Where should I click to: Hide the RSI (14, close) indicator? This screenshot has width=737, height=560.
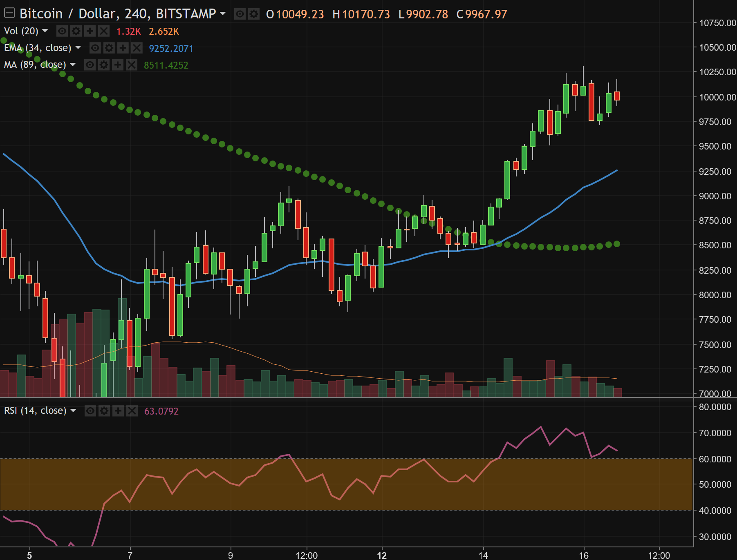[x=90, y=411]
